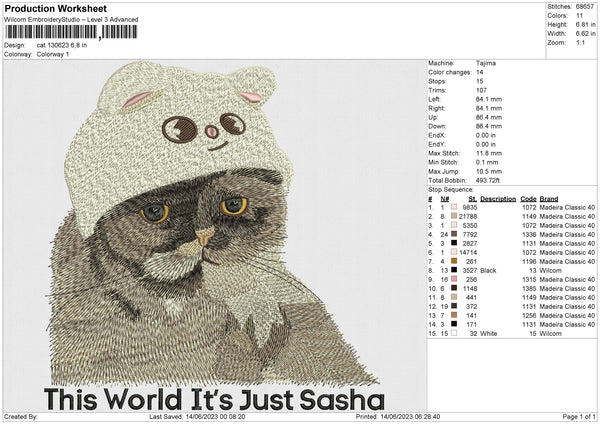The width and height of the screenshot is (600, 424).
Task: Click the stitch count 3527
Action: pos(470,271)
